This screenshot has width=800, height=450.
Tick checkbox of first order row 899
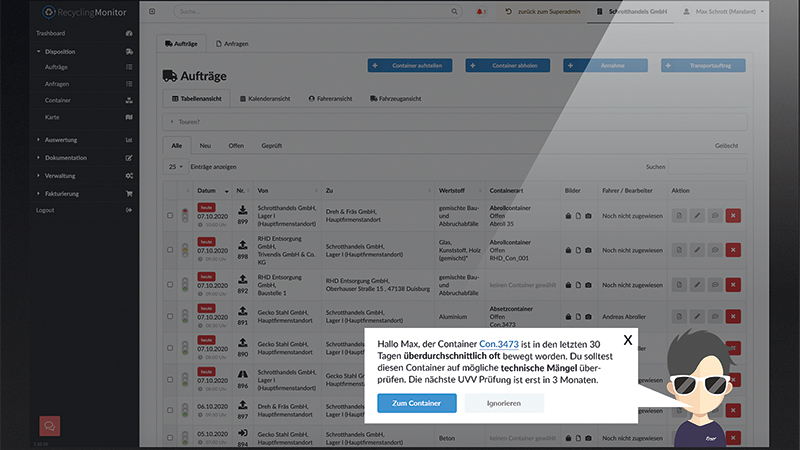click(x=170, y=215)
